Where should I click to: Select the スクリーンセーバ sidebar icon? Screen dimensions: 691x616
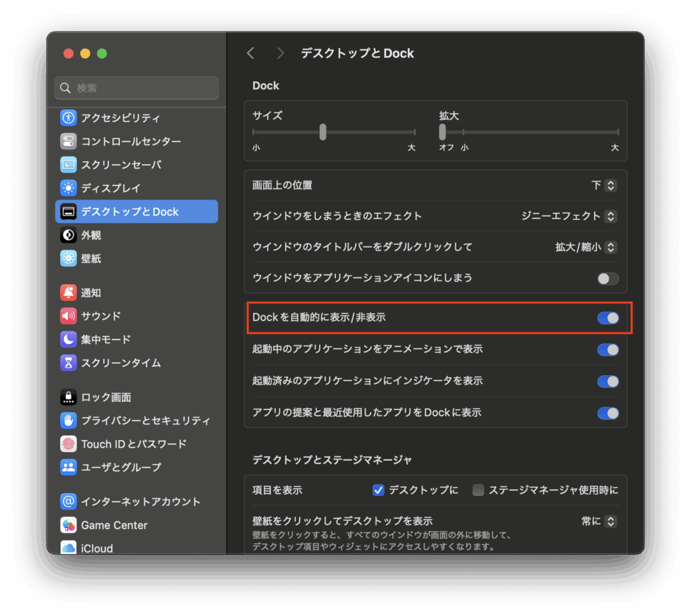(68, 165)
